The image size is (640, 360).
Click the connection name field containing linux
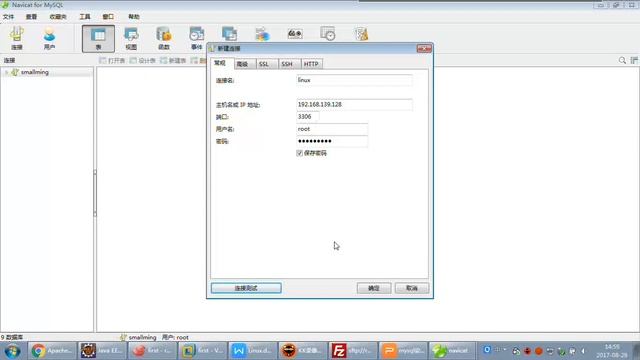point(354,80)
